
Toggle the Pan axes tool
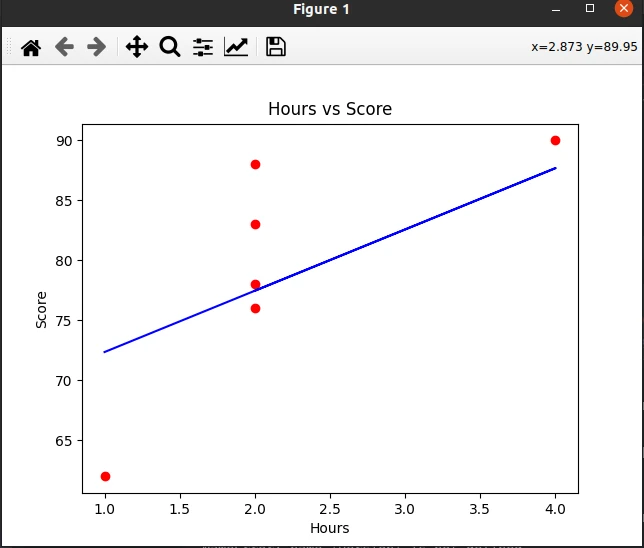pos(137,47)
